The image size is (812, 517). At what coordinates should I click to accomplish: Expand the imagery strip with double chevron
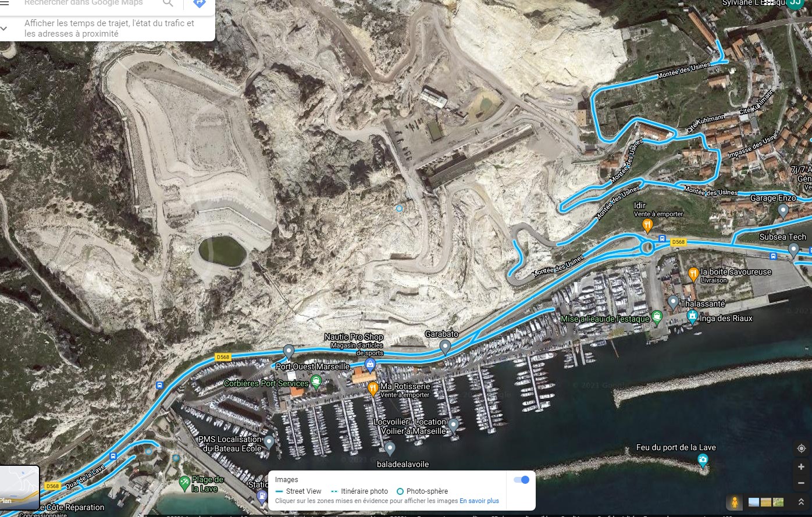(801, 502)
